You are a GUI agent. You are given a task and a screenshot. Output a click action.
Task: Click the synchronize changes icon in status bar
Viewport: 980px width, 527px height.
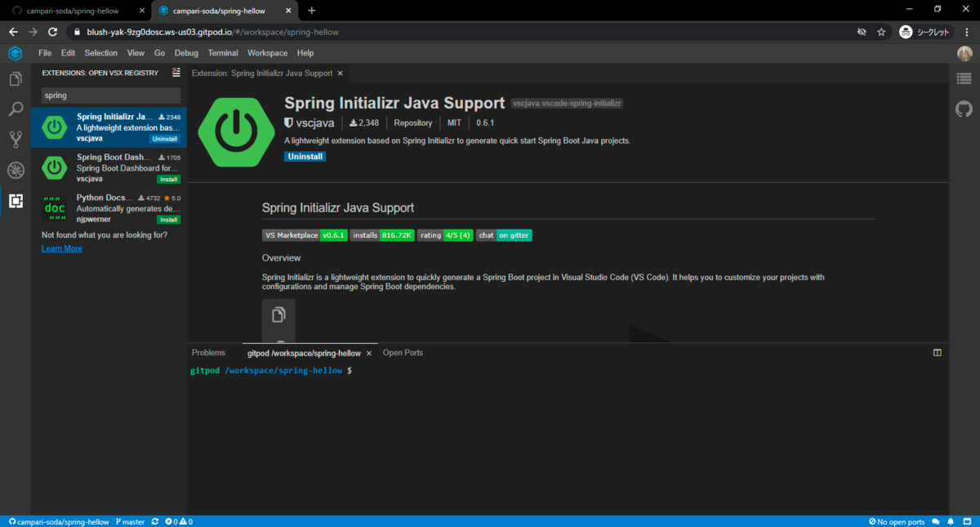pyautogui.click(x=155, y=521)
